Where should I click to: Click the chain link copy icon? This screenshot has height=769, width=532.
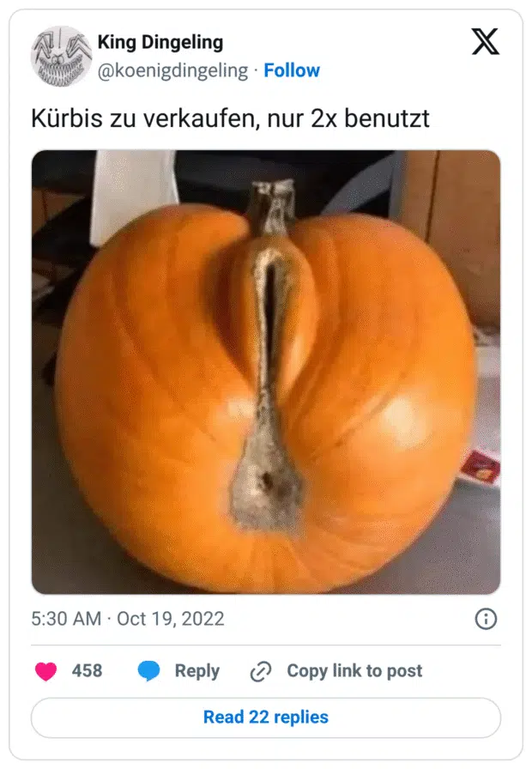point(261,671)
